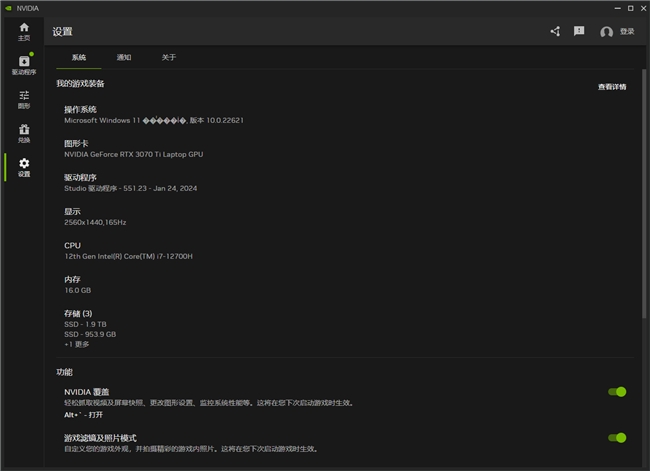Minimize the NVIDIA window
Screen dimensions: 650x471
click(x=618, y=8)
